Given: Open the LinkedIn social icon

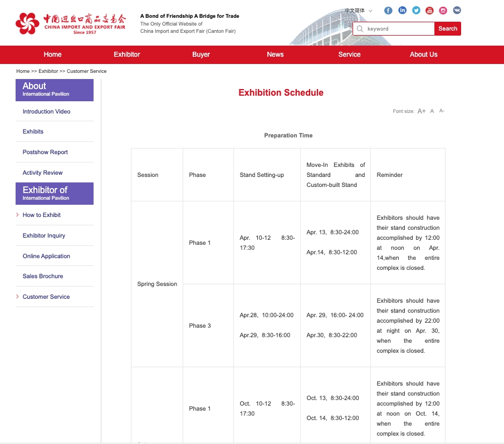Looking at the screenshot, I should pos(402,10).
